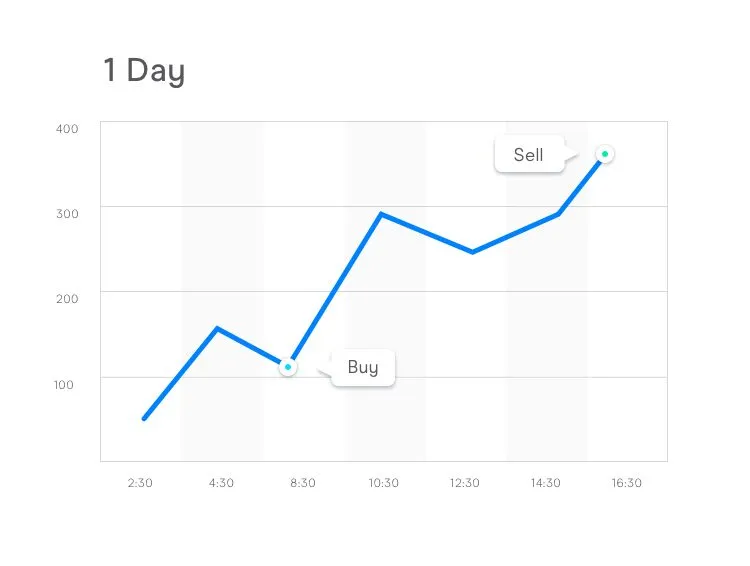Screen dimensions: 750x566
Task: Click the Sell marker dot on chart
Action: point(605,154)
